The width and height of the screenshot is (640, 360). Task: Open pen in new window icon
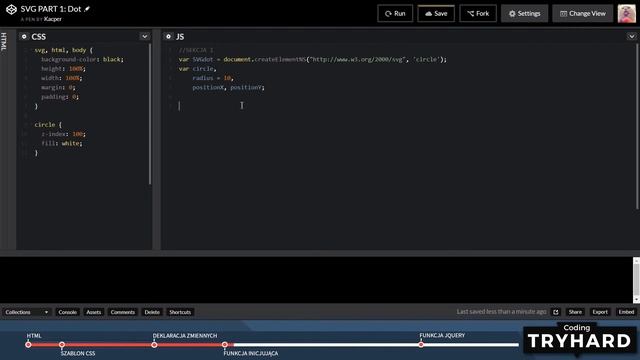click(x=556, y=312)
